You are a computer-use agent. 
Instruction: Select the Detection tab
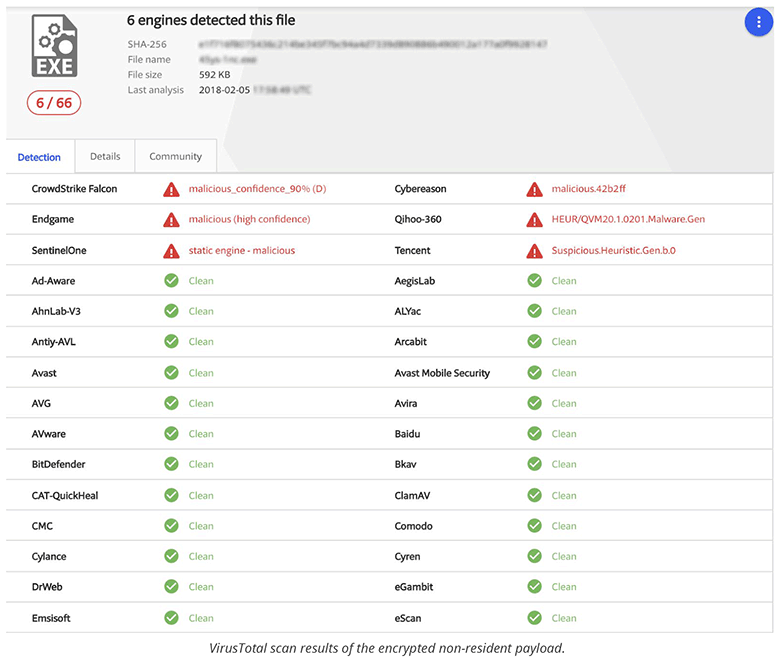39,158
